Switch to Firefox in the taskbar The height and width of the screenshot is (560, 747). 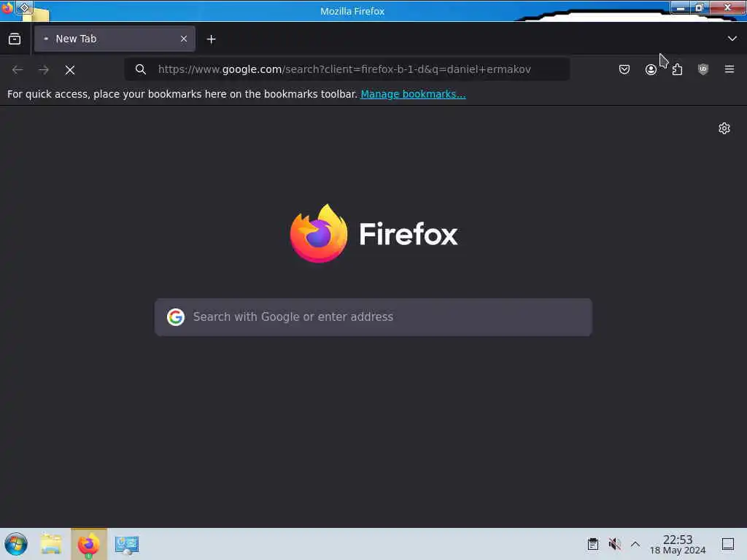point(89,544)
